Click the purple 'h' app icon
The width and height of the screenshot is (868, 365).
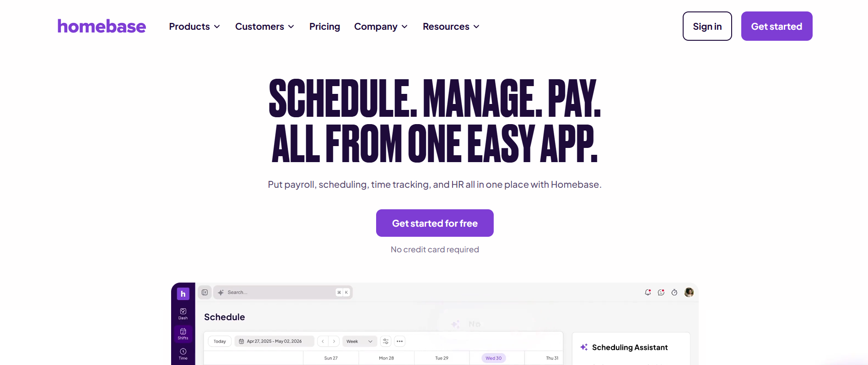[x=183, y=294]
